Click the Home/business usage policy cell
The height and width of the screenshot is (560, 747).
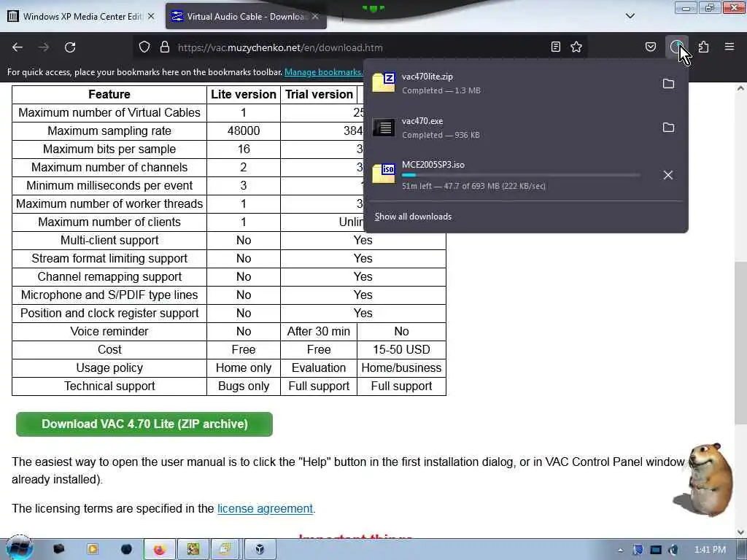click(401, 367)
